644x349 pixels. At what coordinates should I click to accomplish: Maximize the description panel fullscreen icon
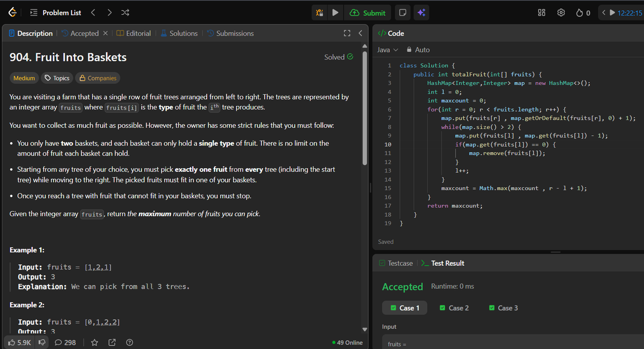coord(347,33)
